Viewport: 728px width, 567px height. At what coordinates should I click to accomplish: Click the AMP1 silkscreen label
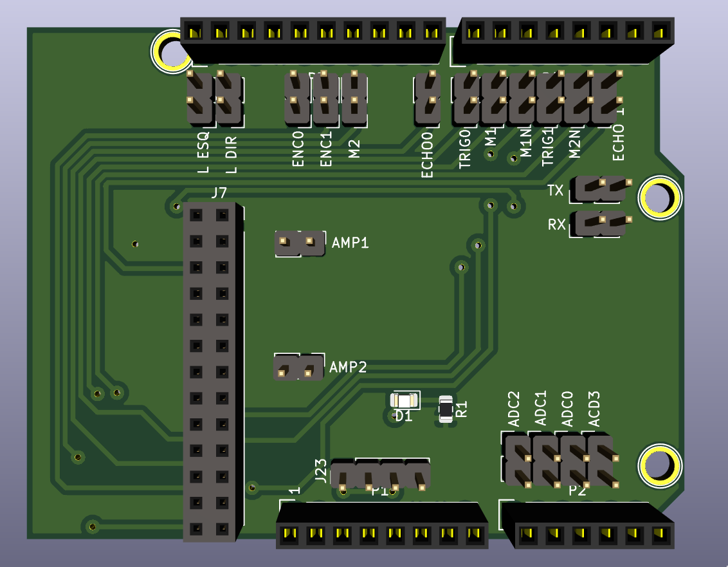[350, 243]
